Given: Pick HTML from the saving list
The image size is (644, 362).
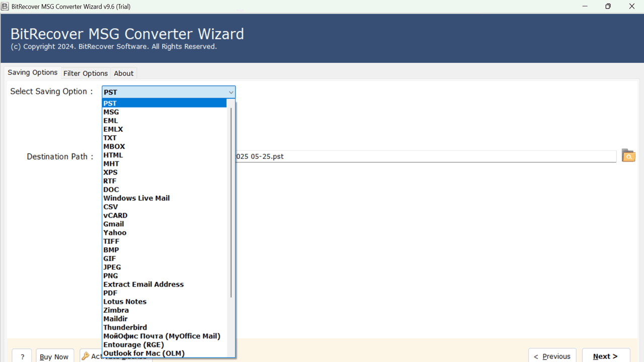Looking at the screenshot, I should (x=165, y=155).
